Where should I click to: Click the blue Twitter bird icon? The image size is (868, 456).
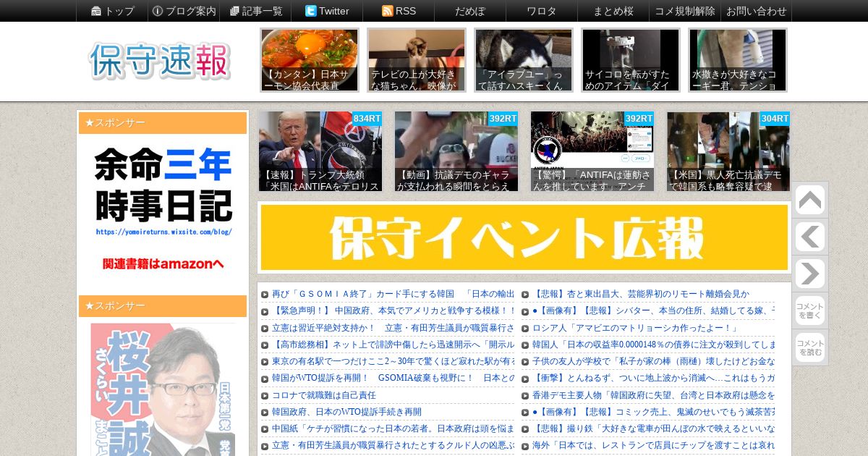point(311,11)
